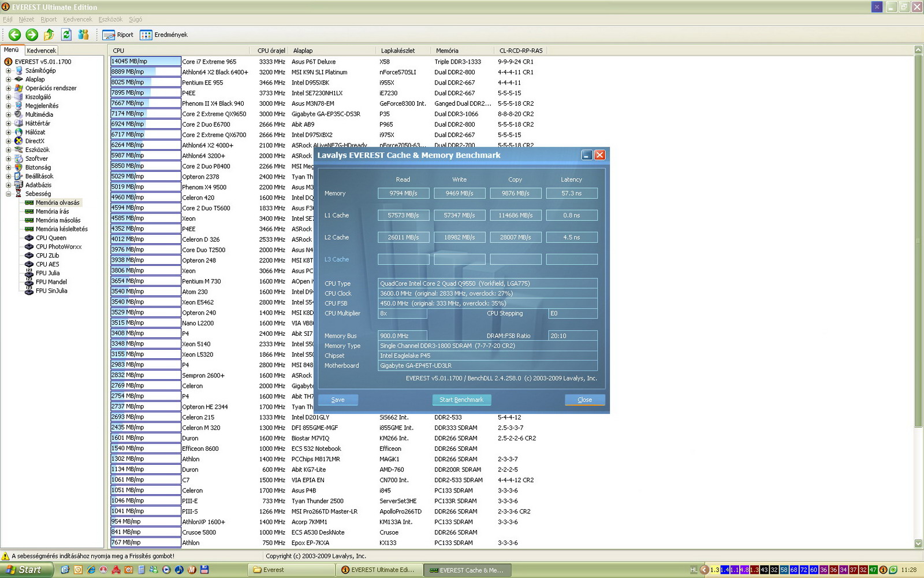Click the green 47 temperature tray icon
The image size is (924, 578).
click(x=873, y=570)
